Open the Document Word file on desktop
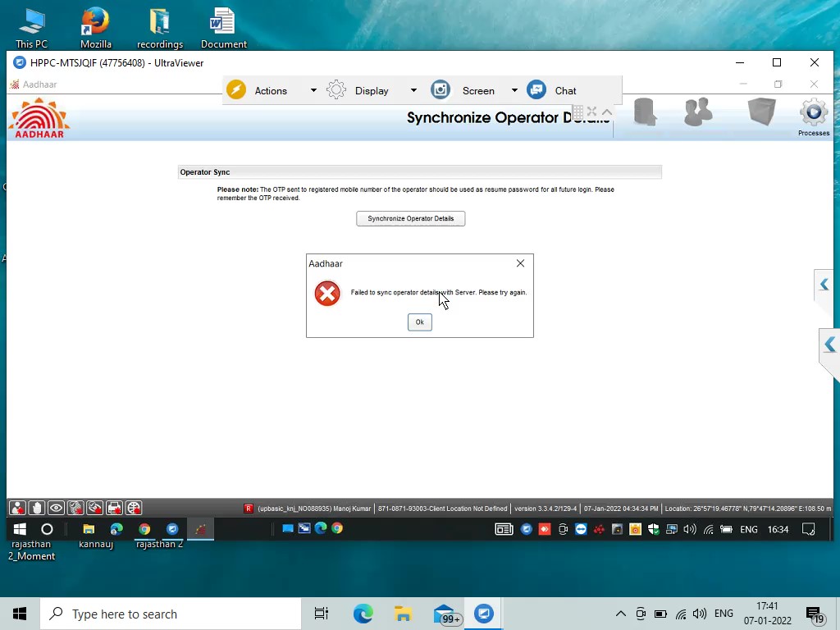Image resolution: width=840 pixels, height=630 pixels. [223, 28]
